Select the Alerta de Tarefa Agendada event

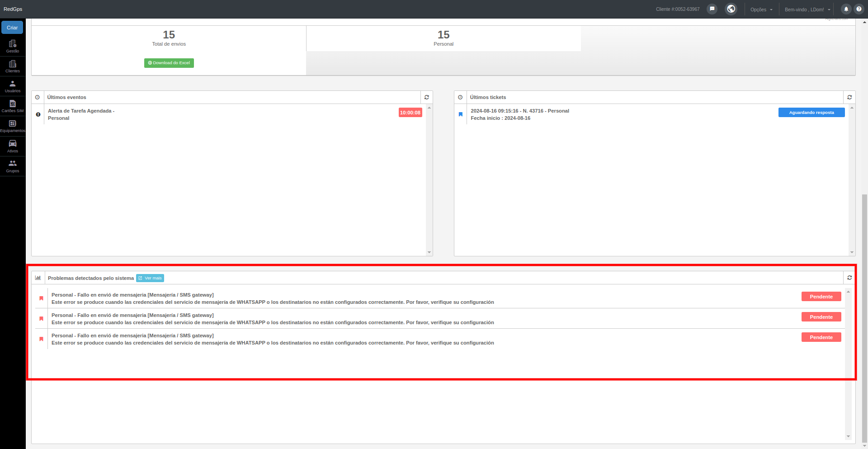pos(81,114)
